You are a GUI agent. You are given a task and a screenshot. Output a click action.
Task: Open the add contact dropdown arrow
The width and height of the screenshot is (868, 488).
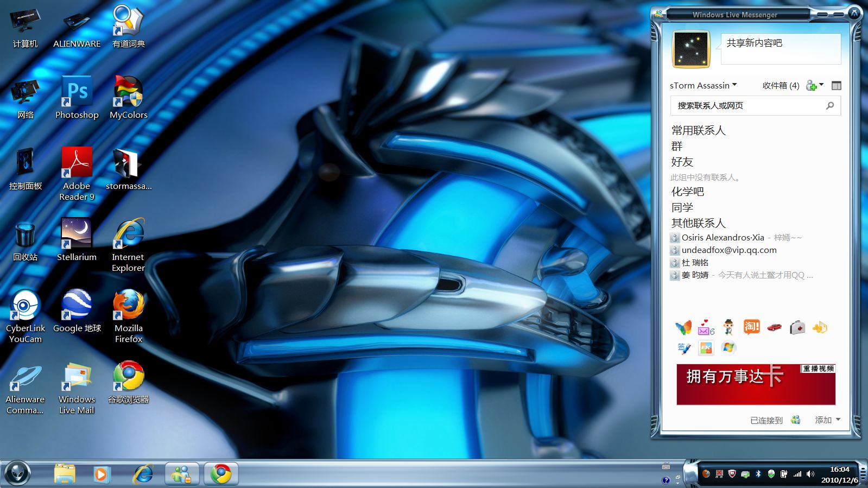click(x=821, y=85)
